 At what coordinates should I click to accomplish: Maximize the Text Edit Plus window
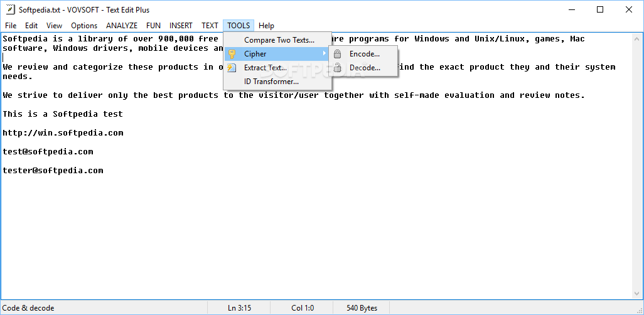click(x=600, y=10)
